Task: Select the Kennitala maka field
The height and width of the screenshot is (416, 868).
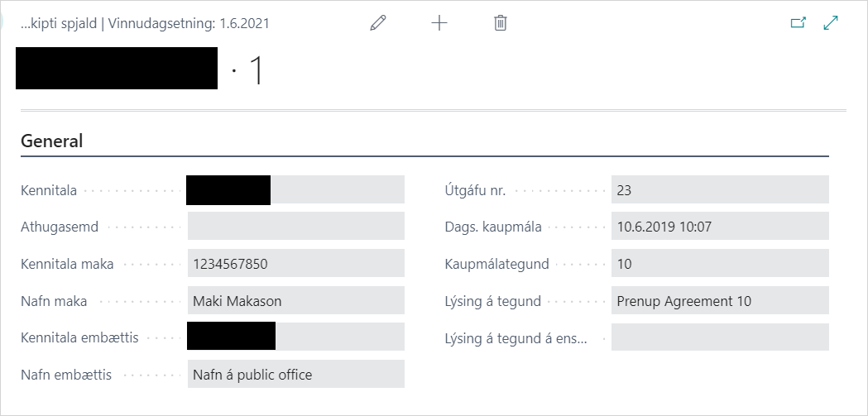Action: click(x=295, y=264)
